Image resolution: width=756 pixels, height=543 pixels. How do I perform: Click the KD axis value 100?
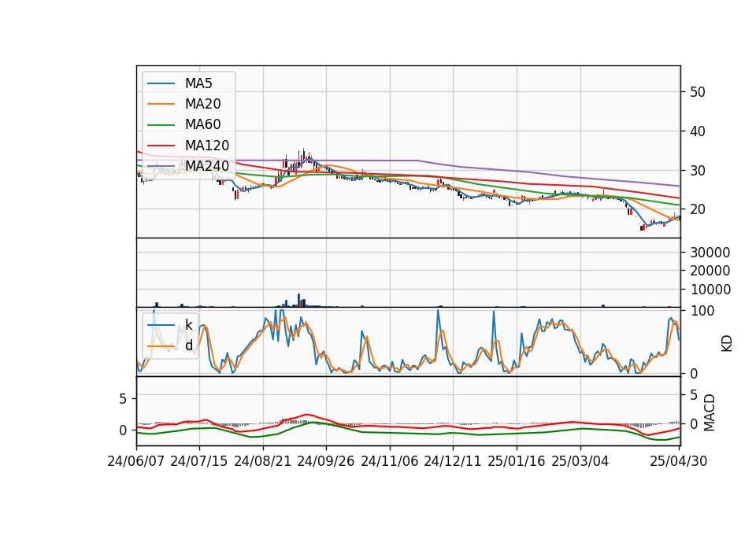(x=702, y=311)
